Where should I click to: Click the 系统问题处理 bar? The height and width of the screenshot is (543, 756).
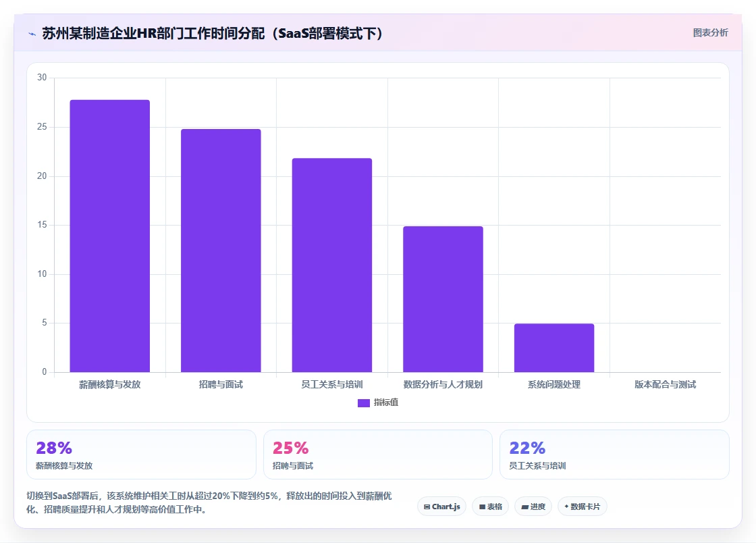(554, 348)
